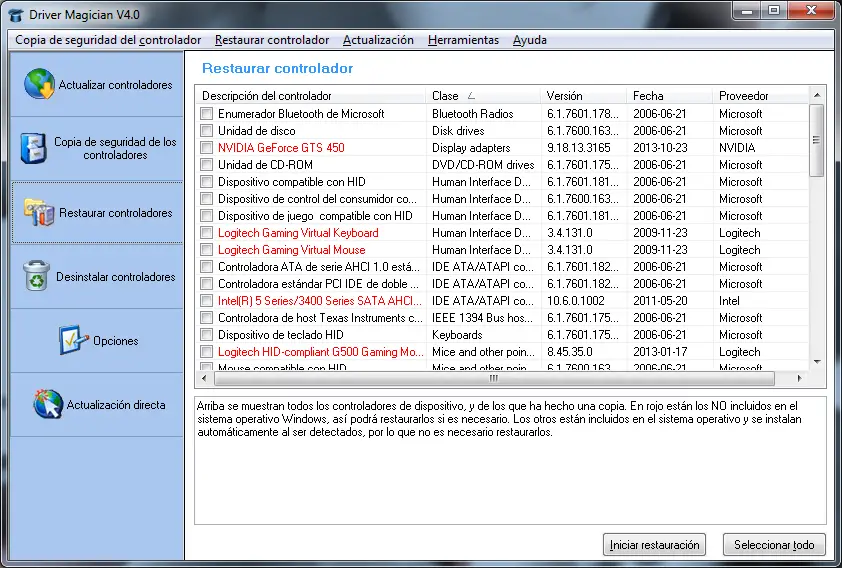Image resolution: width=842 pixels, height=569 pixels.
Task: Check Dispositivo de teclado HID checkbox
Action: click(206, 335)
